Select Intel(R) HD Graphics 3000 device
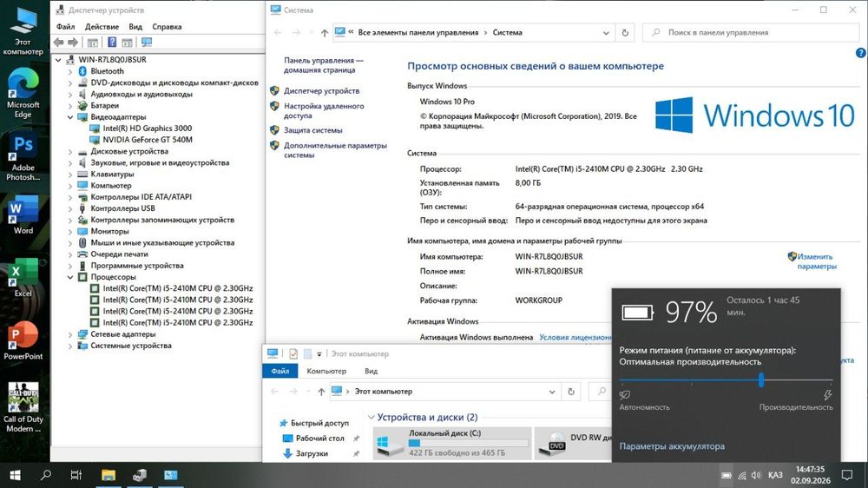The width and height of the screenshot is (868, 488). point(148,129)
